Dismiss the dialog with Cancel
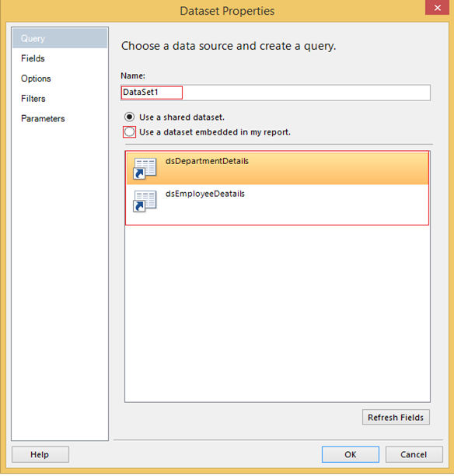The height and width of the screenshot is (476, 454). 414,454
